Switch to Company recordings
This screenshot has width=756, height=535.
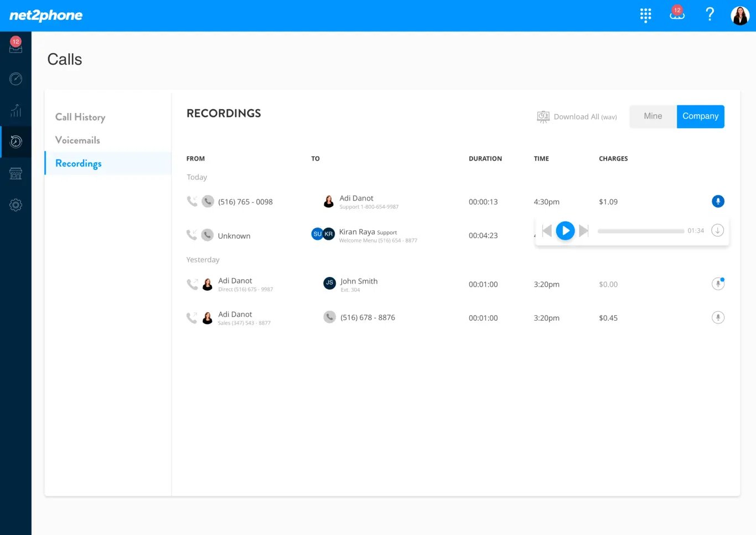(x=700, y=116)
